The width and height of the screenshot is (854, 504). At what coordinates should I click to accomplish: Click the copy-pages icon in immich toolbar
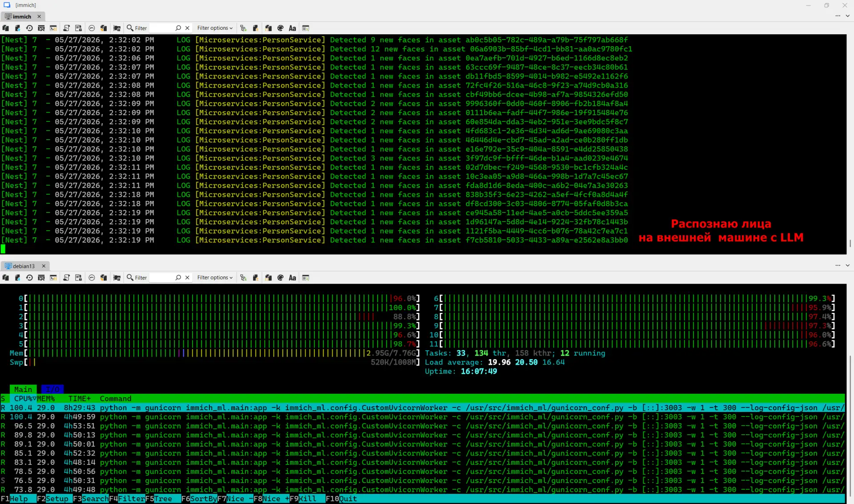pos(6,28)
